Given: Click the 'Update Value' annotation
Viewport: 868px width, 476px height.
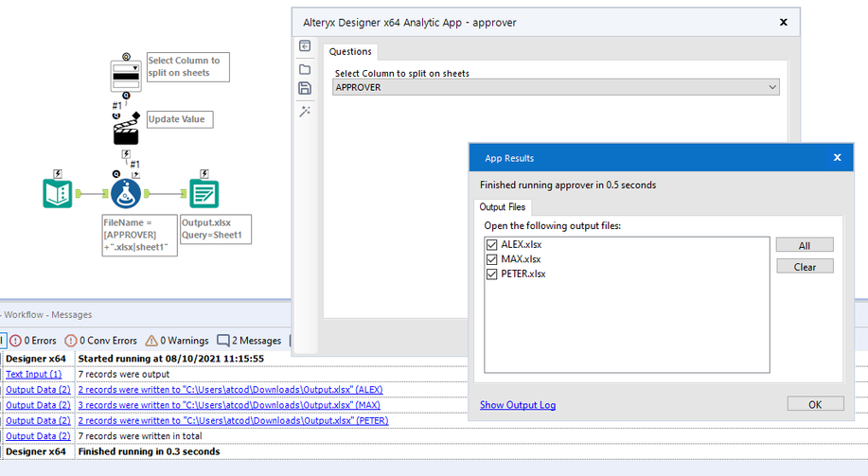Looking at the screenshot, I should [x=180, y=119].
